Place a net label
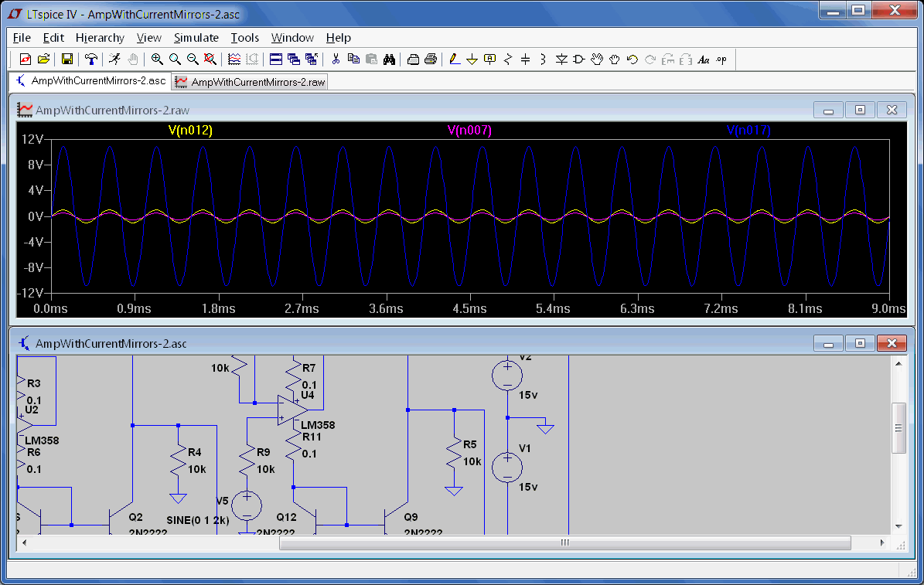Viewport: 924px width, 585px height. (489, 59)
